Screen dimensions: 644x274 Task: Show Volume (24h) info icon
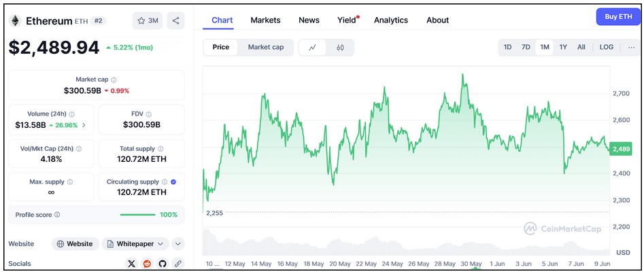[72, 114]
